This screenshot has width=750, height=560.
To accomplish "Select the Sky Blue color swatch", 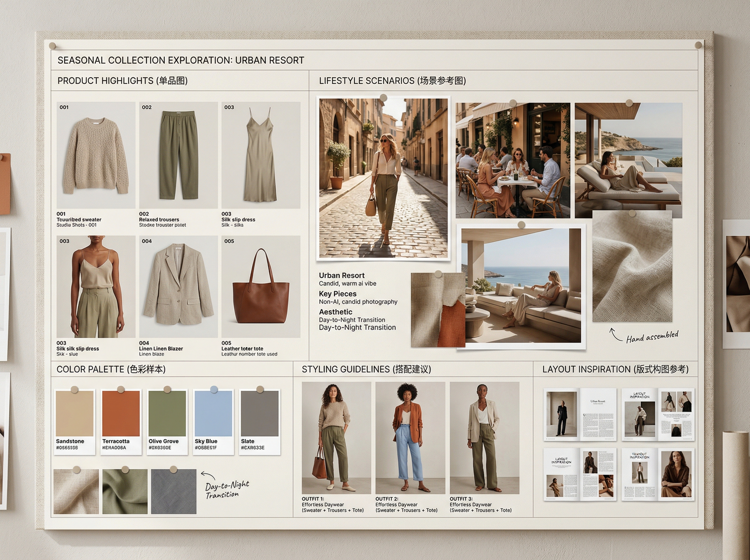I will [x=213, y=413].
